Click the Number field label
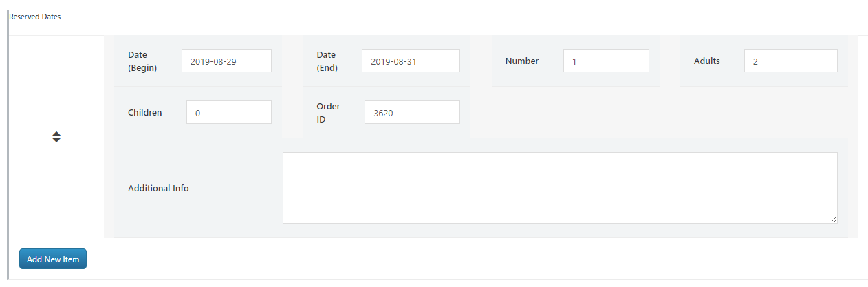Viewport: 868px width, 287px height. 522,61
